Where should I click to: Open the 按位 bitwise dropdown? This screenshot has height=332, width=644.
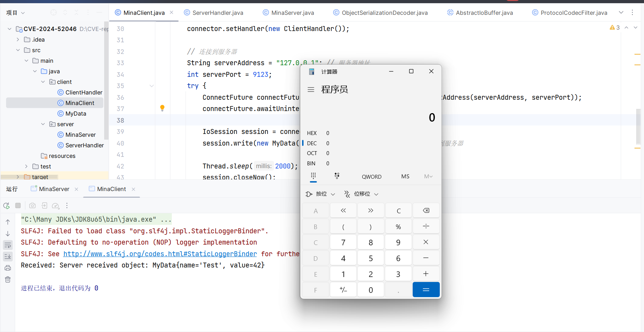tap(320, 194)
